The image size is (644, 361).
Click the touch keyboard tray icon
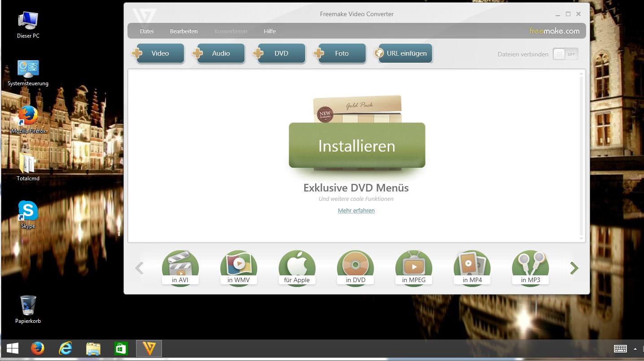click(x=620, y=348)
